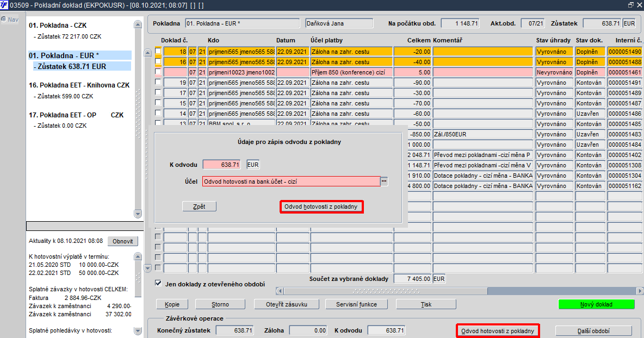Click the documents table scroll-up arrow
The height and width of the screenshot is (338, 644).
[x=148, y=53]
